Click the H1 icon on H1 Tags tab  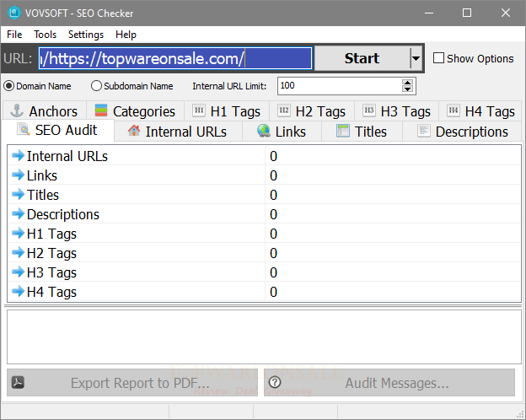[x=199, y=110]
